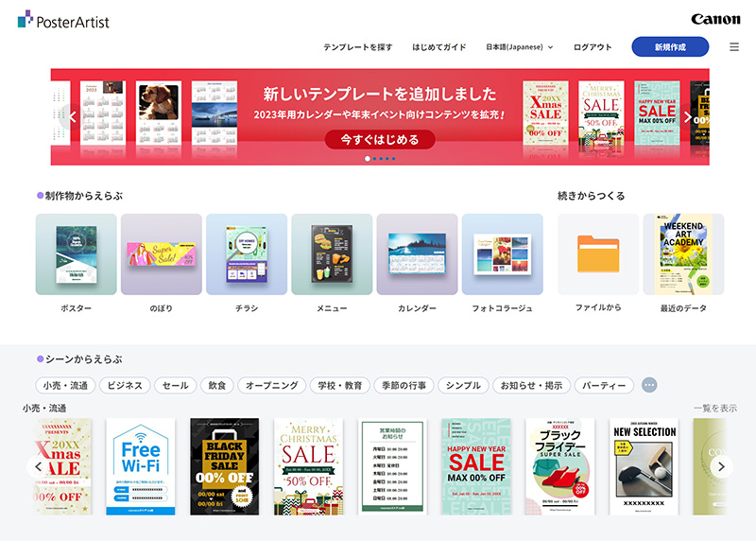The width and height of the screenshot is (756, 541).
Task: Click the シーンからえらぶ heading
Action: [84, 359]
